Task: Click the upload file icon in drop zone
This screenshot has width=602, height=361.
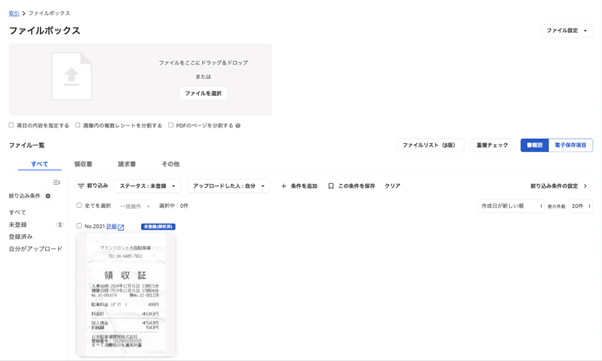Action: tap(71, 76)
